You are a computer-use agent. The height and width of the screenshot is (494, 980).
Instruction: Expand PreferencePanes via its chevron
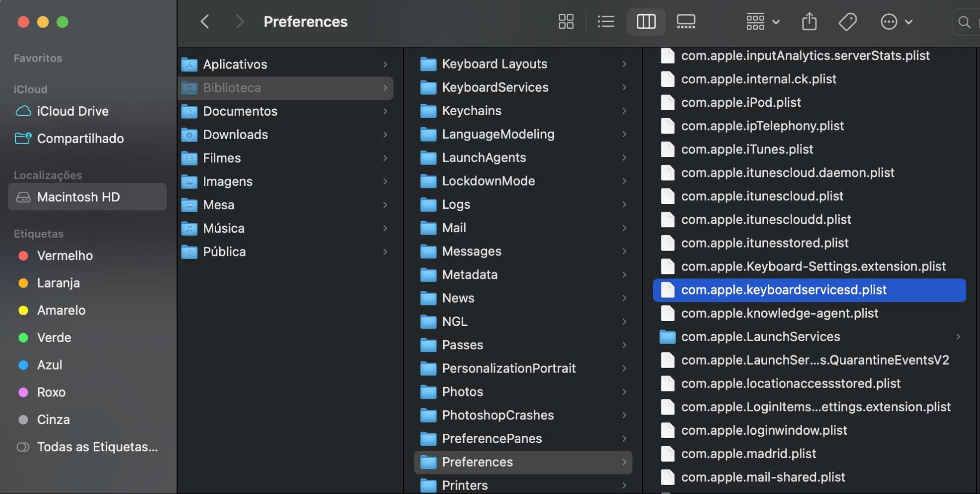(x=624, y=439)
